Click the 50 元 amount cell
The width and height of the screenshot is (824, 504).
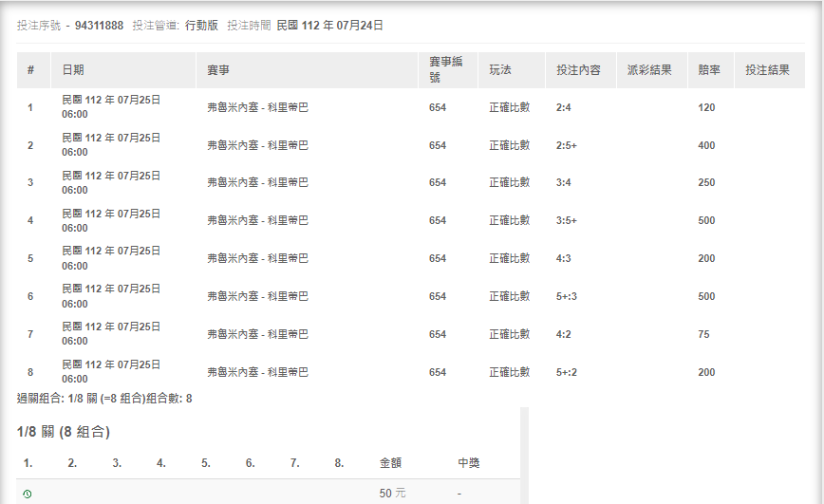pyautogui.click(x=391, y=495)
